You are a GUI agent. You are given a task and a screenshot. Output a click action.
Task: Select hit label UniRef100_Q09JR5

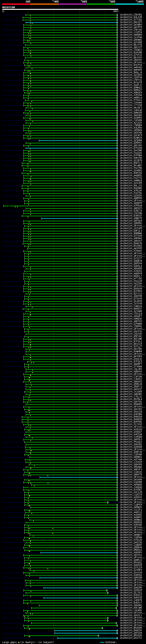[131, 183]
